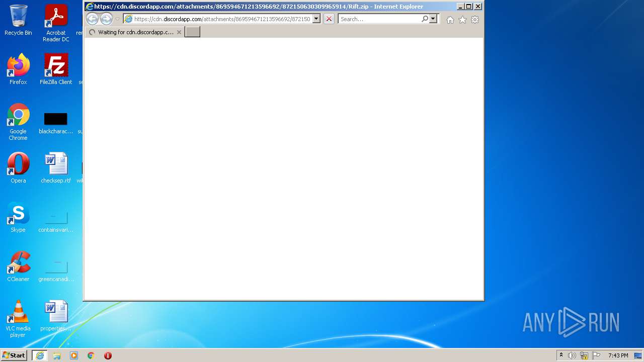Open the volume speaker tray icon
Screen dimensions: 644x362
tap(572, 355)
